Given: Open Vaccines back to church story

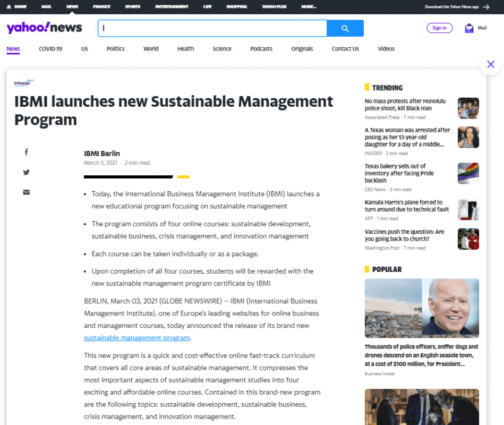Looking at the screenshot, I should (x=404, y=235).
